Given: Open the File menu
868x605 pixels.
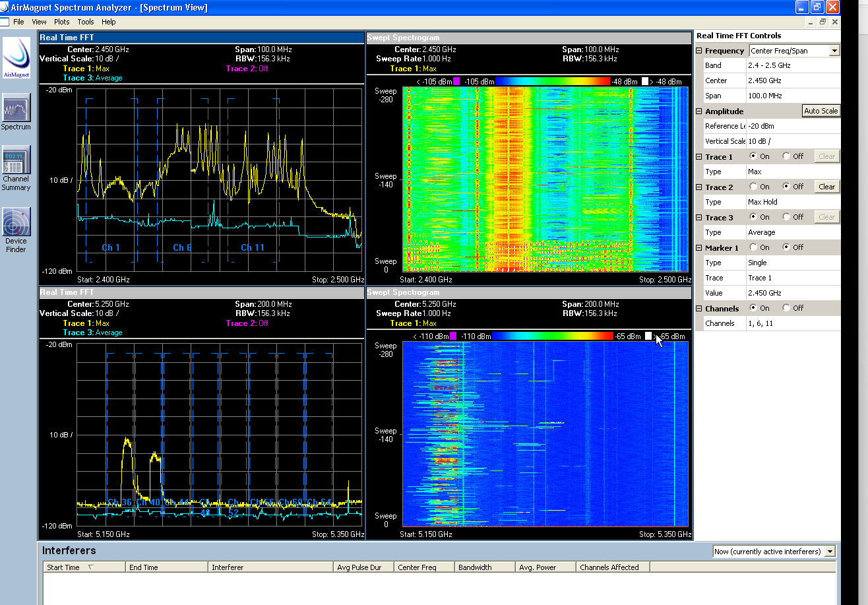Looking at the screenshot, I should click(x=18, y=22).
